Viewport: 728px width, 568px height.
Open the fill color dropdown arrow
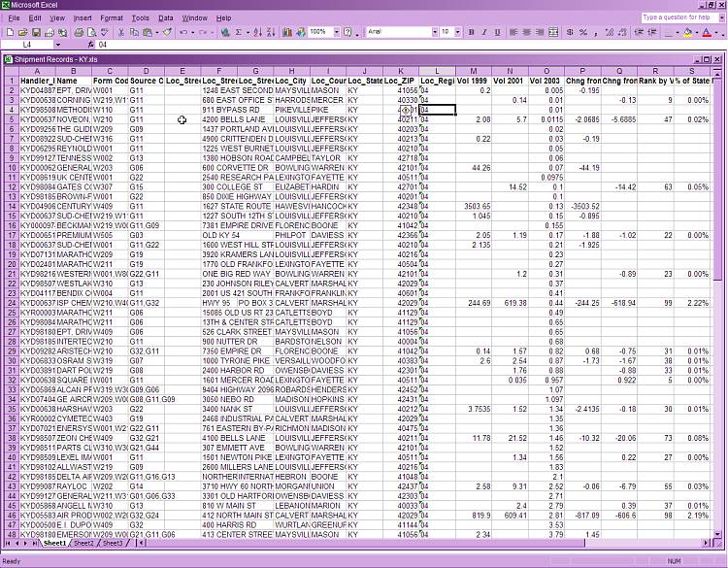(697, 32)
